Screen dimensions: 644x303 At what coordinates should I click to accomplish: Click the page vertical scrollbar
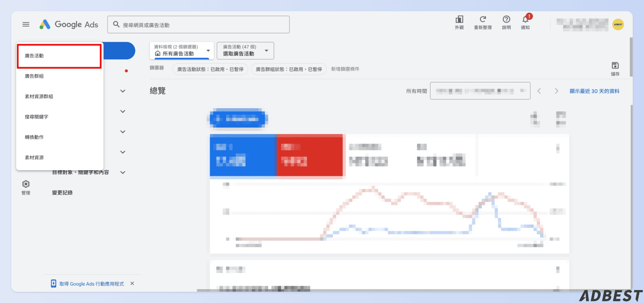point(631,57)
